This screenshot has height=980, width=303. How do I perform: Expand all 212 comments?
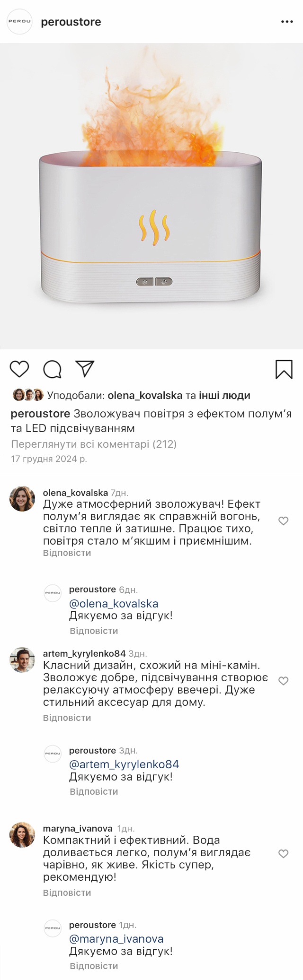(93, 444)
